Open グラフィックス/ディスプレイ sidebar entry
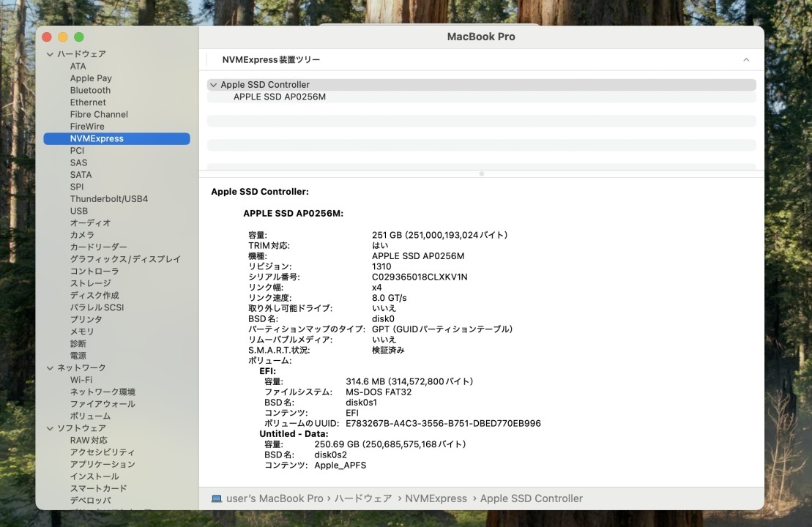 click(x=124, y=259)
